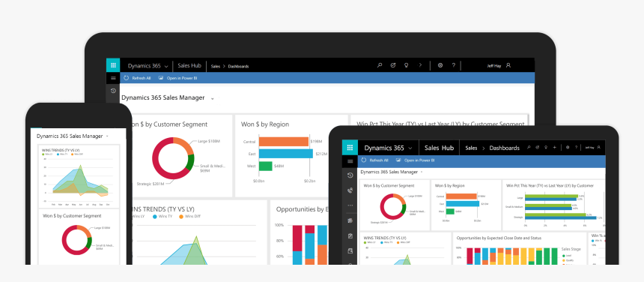Select the Sales breadcrumb on large tablet
Viewport: 644px width, 282px height.
tap(215, 66)
